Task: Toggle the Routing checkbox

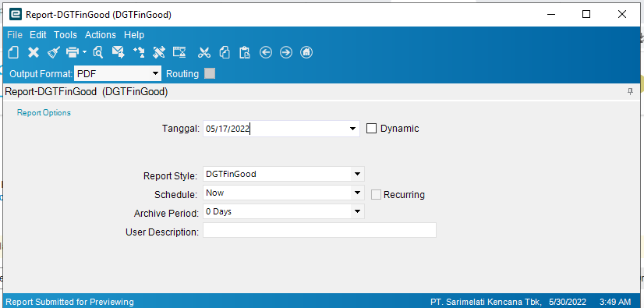Action: coord(210,73)
